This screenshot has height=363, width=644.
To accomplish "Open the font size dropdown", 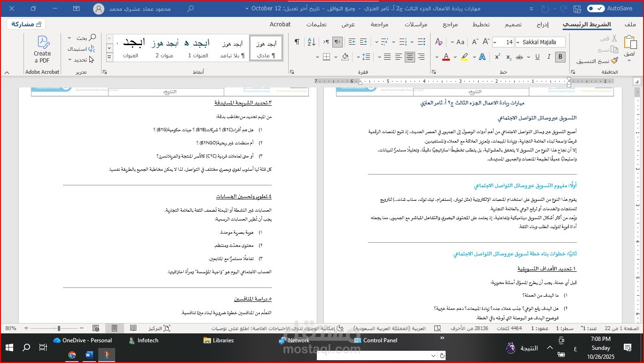I will coord(495,42).
